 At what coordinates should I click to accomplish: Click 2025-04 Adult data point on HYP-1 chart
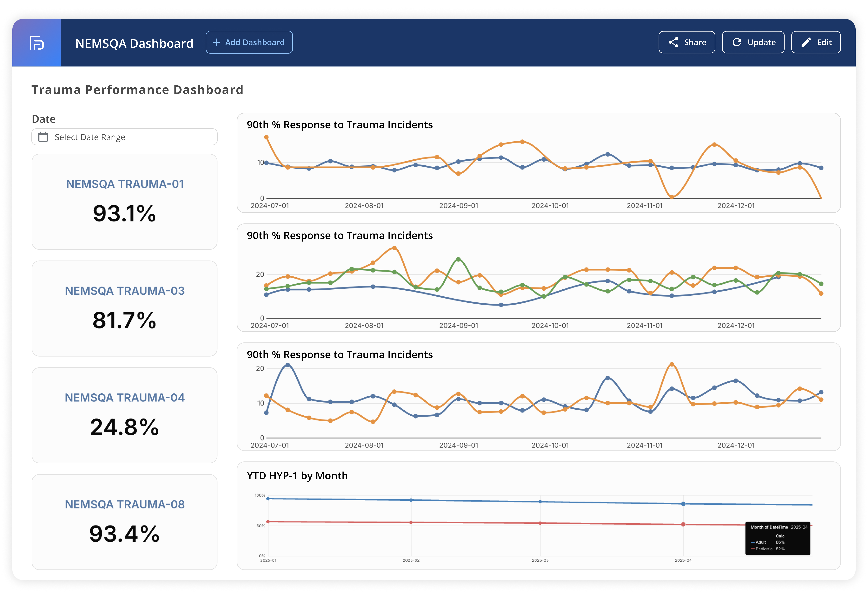tap(683, 504)
